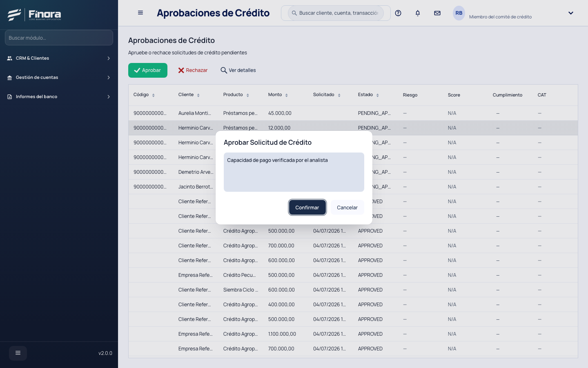The height and width of the screenshot is (368, 588).
Task: Cancel the approval dialog
Action: click(x=347, y=207)
